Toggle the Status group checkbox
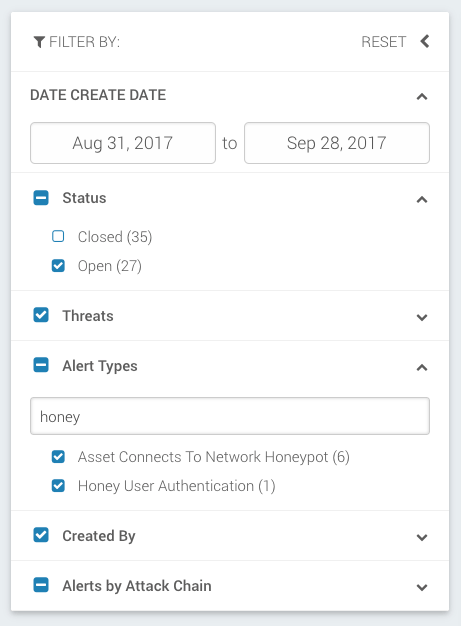This screenshot has height=626, width=461. (41, 198)
